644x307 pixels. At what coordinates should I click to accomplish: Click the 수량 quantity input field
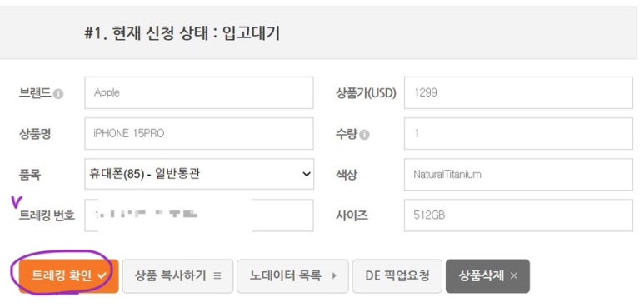click(x=518, y=134)
